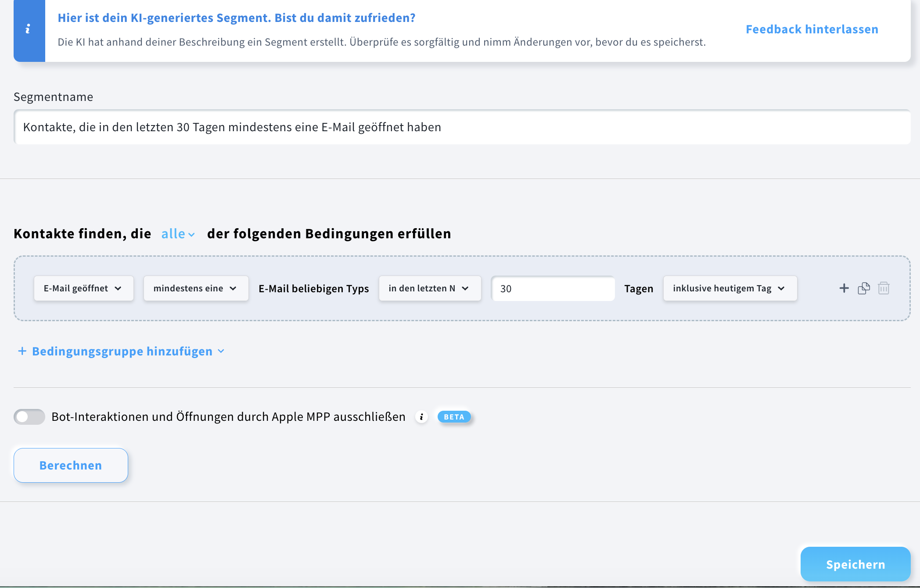Click the plus icon before Bedingungsgruppe hinzufügen

point(22,351)
